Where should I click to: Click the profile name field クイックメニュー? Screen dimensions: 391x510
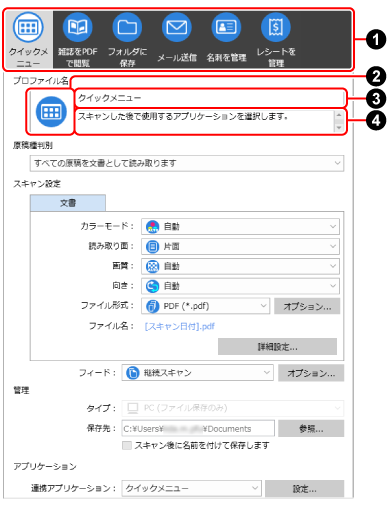coord(210,98)
